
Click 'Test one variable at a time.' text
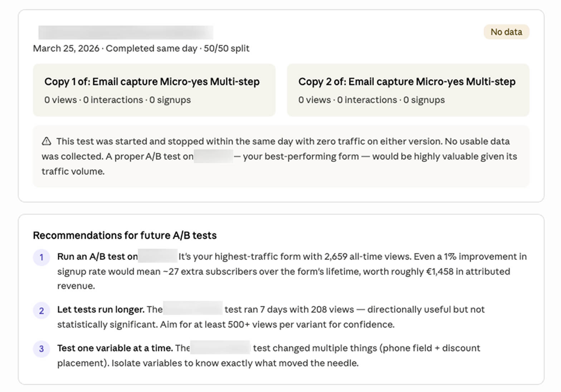pyautogui.click(x=115, y=348)
